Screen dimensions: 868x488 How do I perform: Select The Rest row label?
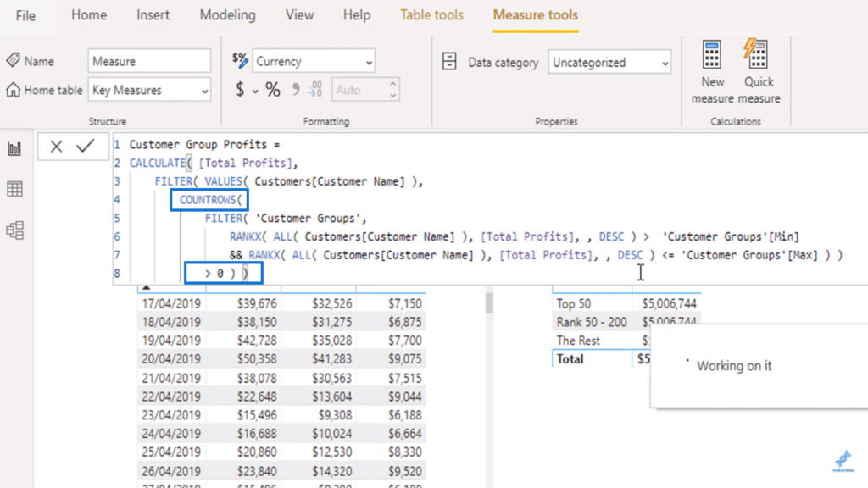578,341
